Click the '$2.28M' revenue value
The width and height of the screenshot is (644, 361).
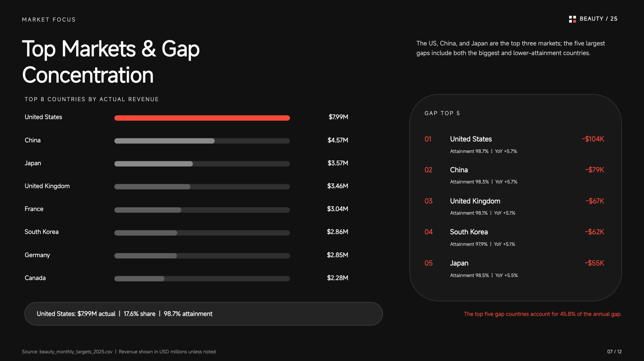(338, 278)
